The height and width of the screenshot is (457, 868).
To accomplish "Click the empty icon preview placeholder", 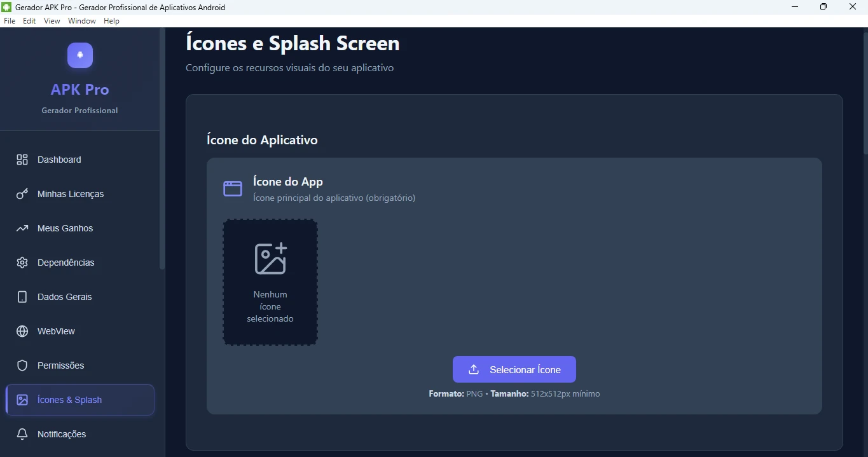I will tap(270, 282).
